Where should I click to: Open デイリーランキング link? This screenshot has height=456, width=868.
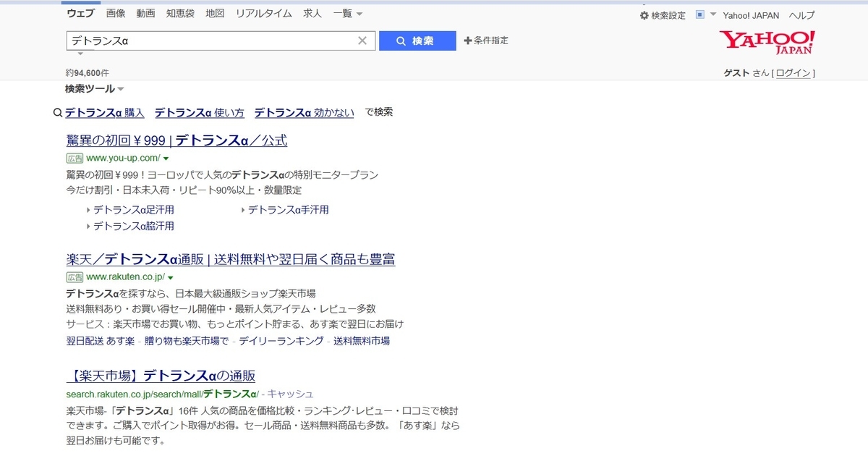[x=281, y=341]
